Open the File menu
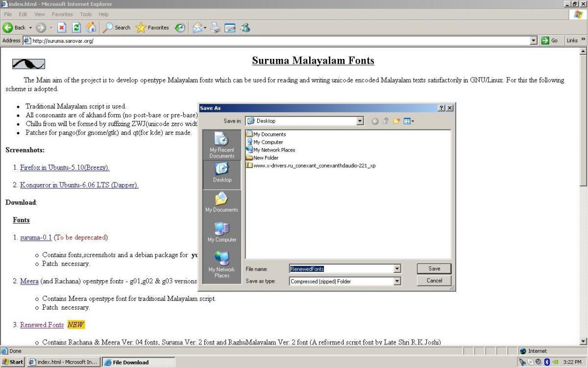 pyautogui.click(x=8, y=14)
